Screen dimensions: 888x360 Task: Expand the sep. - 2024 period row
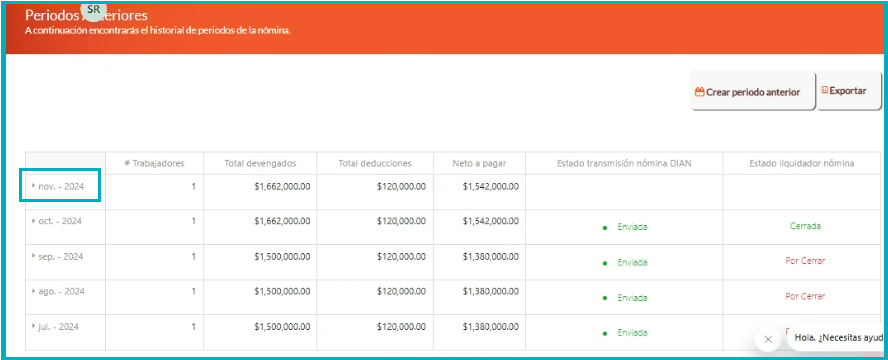click(33, 256)
